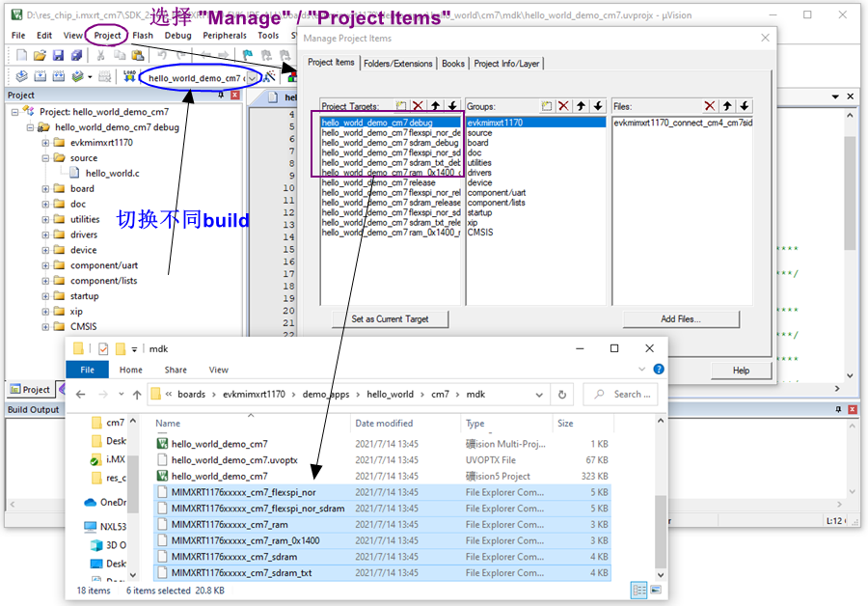The height and width of the screenshot is (606, 868).
Task: Click the Help button in dialog
Action: (741, 371)
